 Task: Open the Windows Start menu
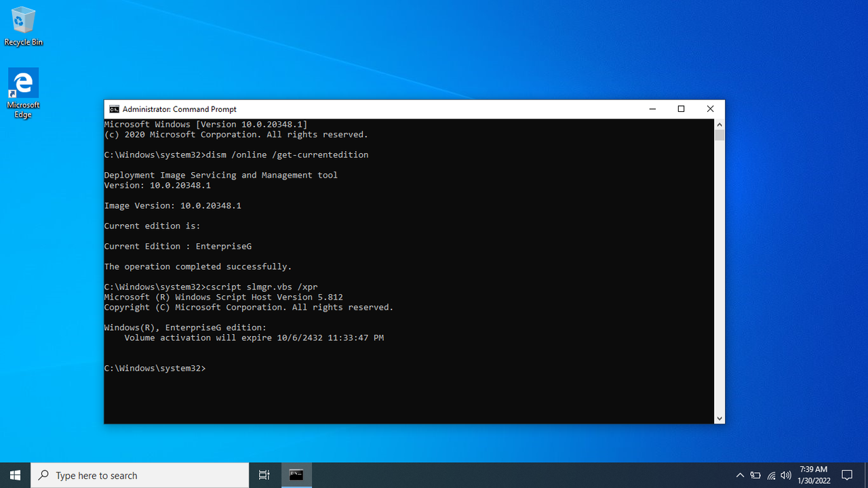point(15,475)
